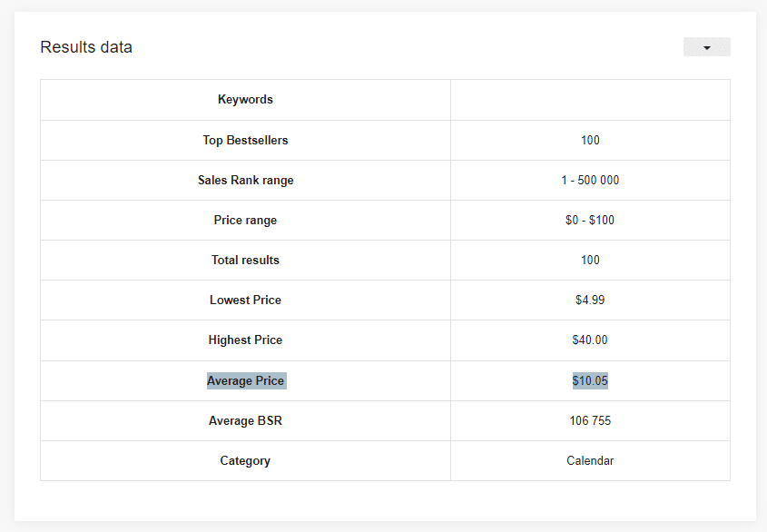Click the Top Bestsellers value 100
The image size is (767, 532).
590,140
